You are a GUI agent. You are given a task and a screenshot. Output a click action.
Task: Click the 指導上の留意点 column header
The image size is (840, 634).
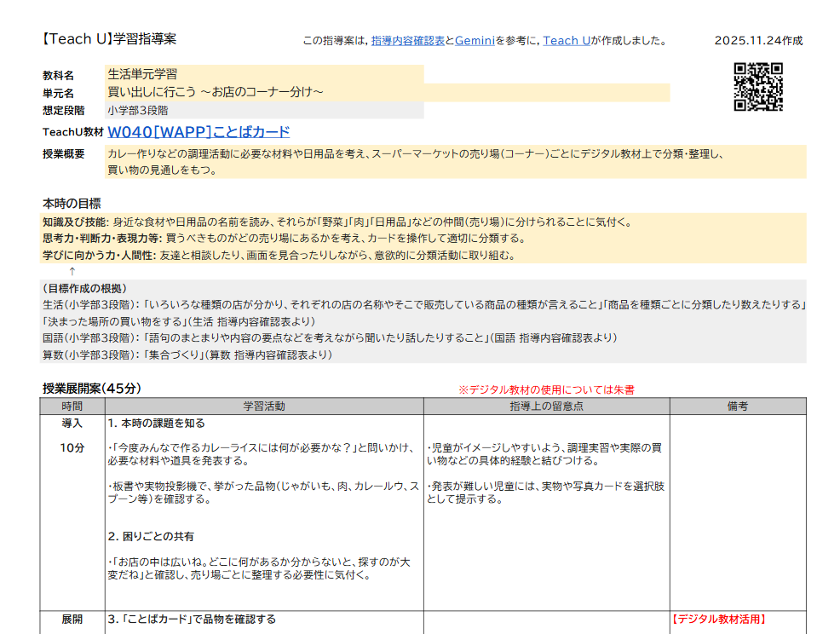point(546,406)
